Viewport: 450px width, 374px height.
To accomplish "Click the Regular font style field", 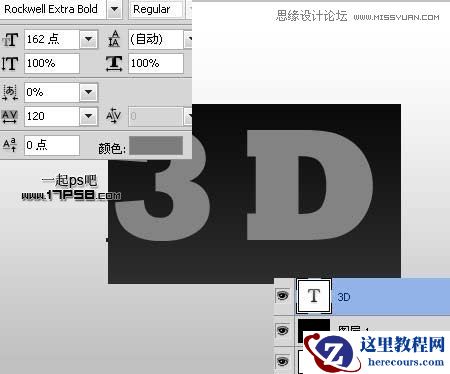I will 156,9.
